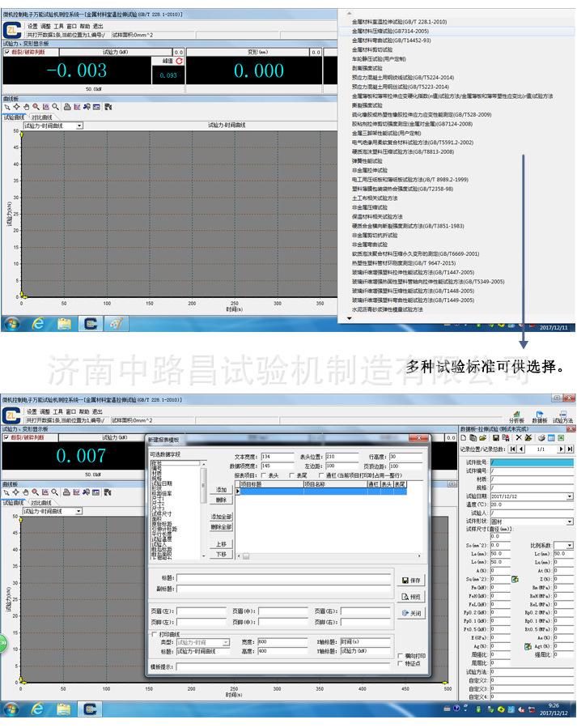This screenshot has width=577, height=728.
Task: Go to next record arrow beside 1/1
Action: 562,449
